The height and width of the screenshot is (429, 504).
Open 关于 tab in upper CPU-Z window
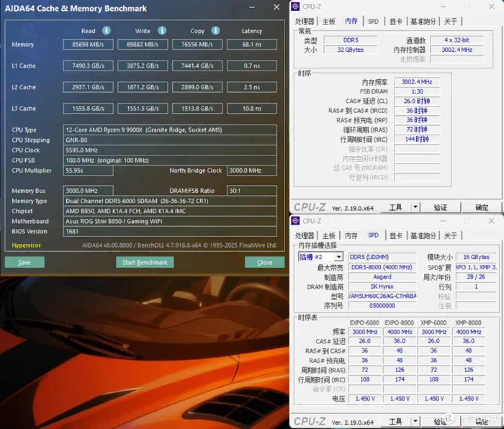pos(450,21)
